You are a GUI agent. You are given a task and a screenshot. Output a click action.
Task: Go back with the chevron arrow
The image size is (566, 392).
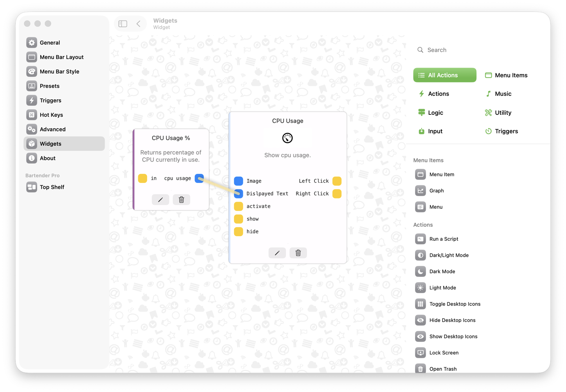tap(139, 24)
